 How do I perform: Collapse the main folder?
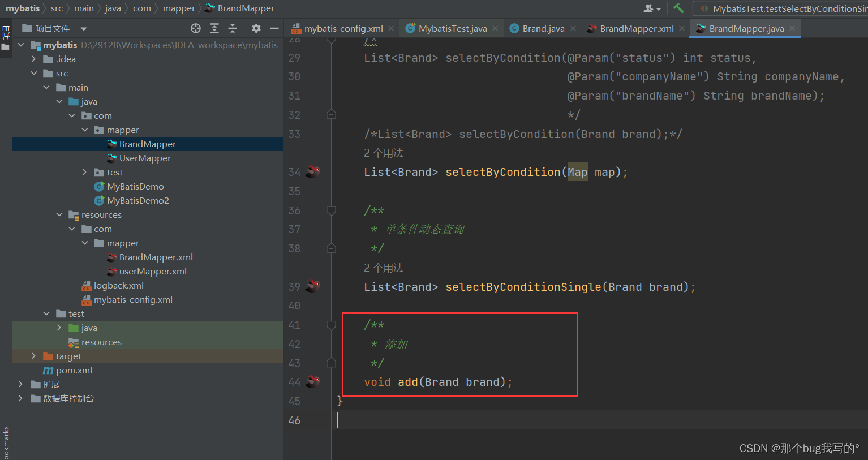46,87
